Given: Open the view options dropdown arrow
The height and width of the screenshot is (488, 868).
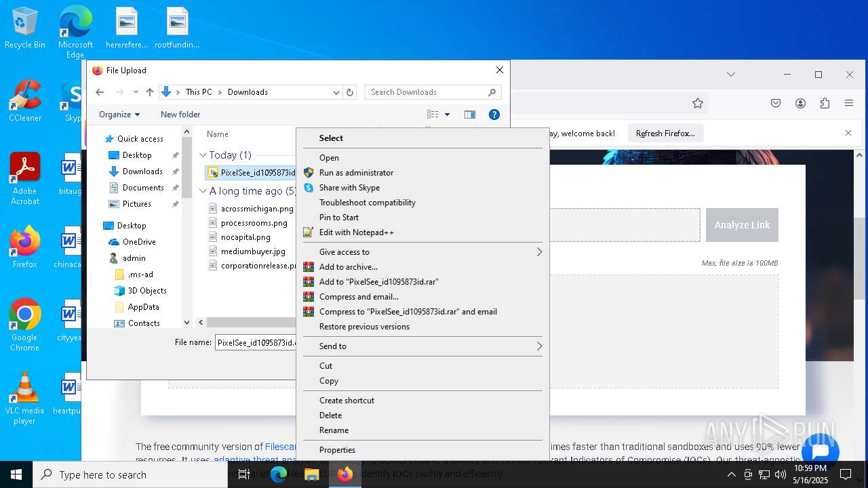Looking at the screenshot, I should point(447,115).
